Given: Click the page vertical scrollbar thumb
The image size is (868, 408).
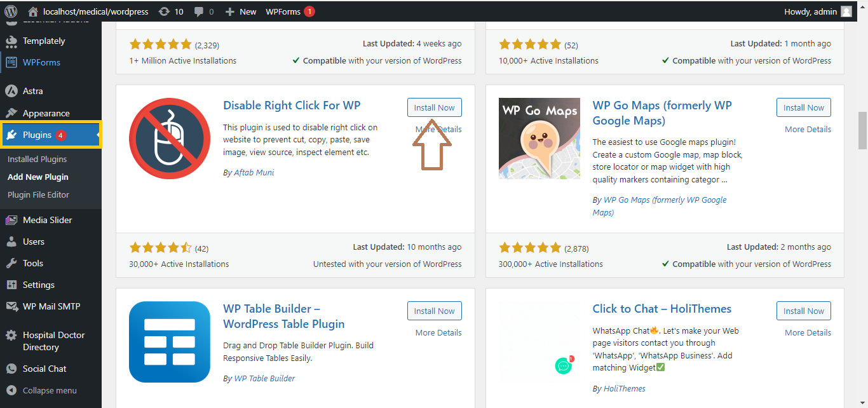Looking at the screenshot, I should [862, 130].
